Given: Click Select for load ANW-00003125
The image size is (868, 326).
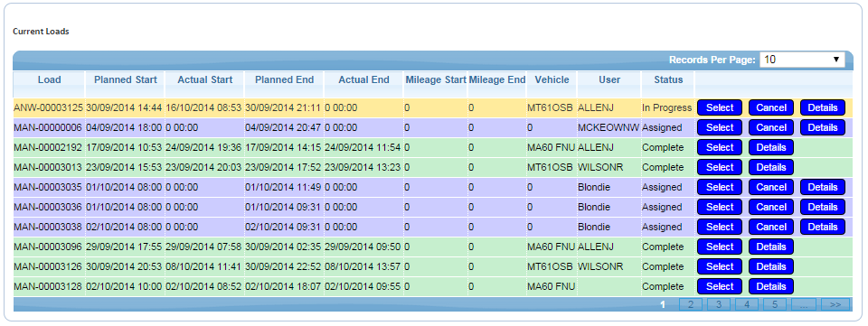Looking at the screenshot, I should click(720, 107).
